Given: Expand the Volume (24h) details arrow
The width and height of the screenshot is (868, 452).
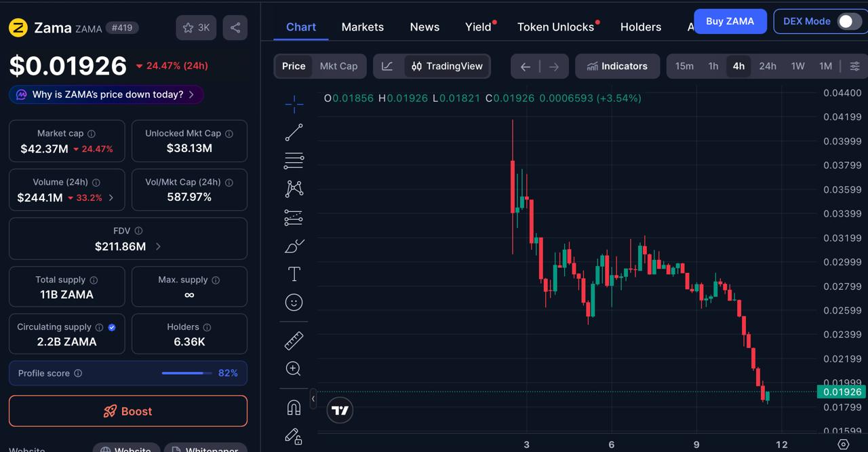Looking at the screenshot, I should [x=111, y=197].
